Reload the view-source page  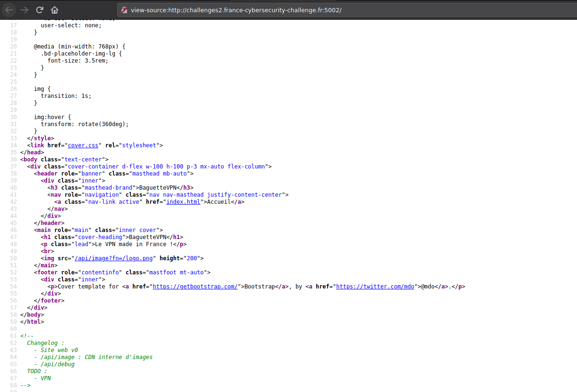pyautogui.click(x=40, y=10)
